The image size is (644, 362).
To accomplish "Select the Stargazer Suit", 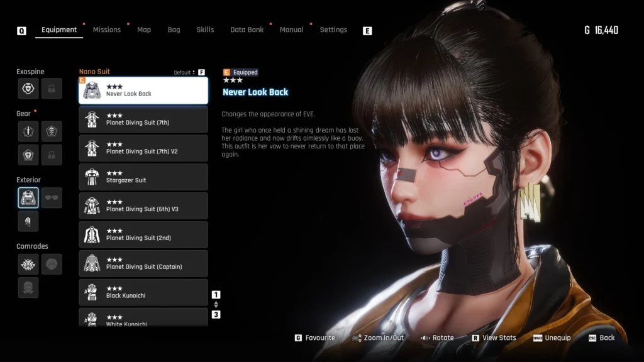I will pos(143,177).
